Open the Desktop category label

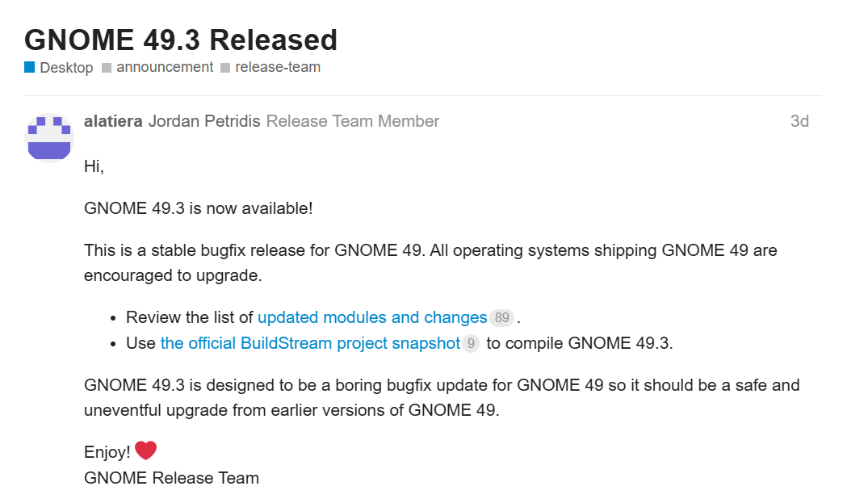66,68
